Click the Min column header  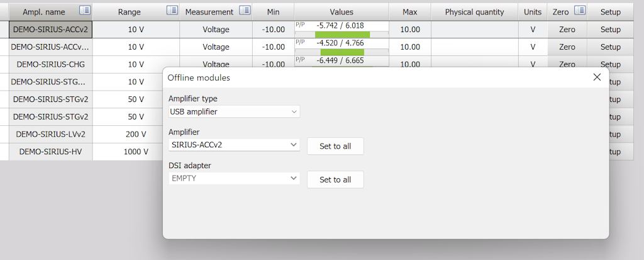click(273, 12)
